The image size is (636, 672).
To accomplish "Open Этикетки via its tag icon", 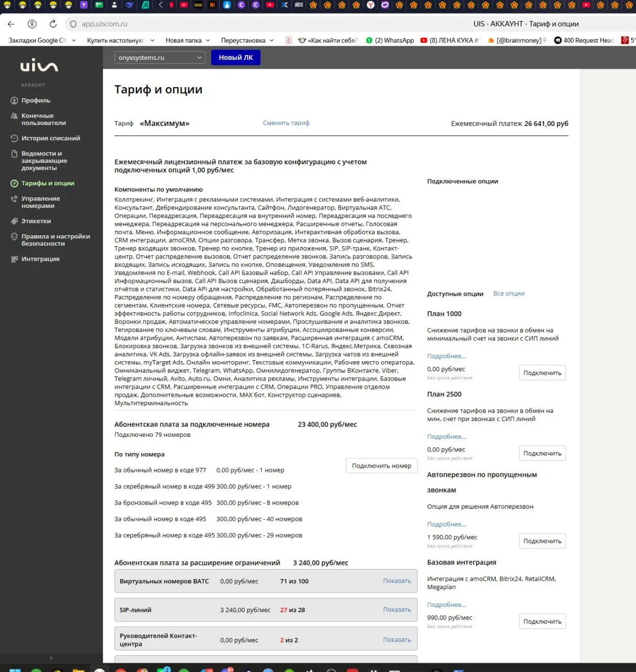I will coord(14,221).
